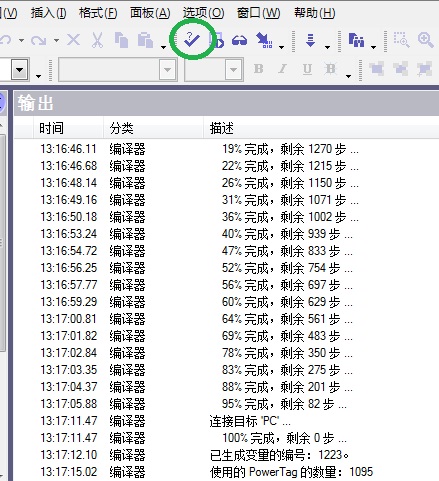Click 编译器 cell in 13:16:46.68 row

(127, 166)
